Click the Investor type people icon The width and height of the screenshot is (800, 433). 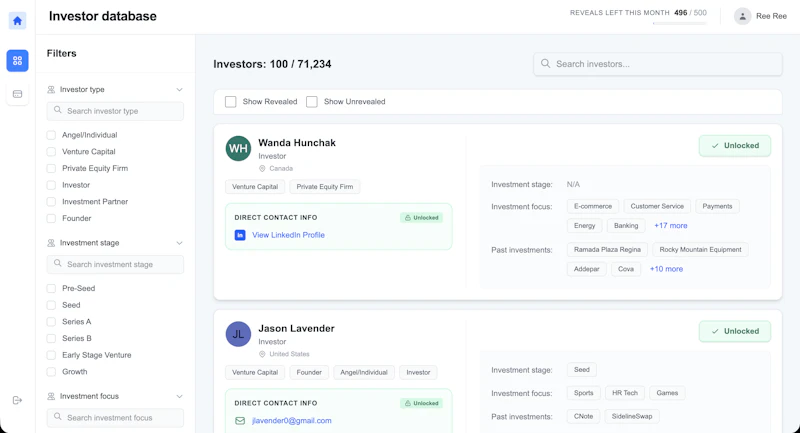[51, 89]
